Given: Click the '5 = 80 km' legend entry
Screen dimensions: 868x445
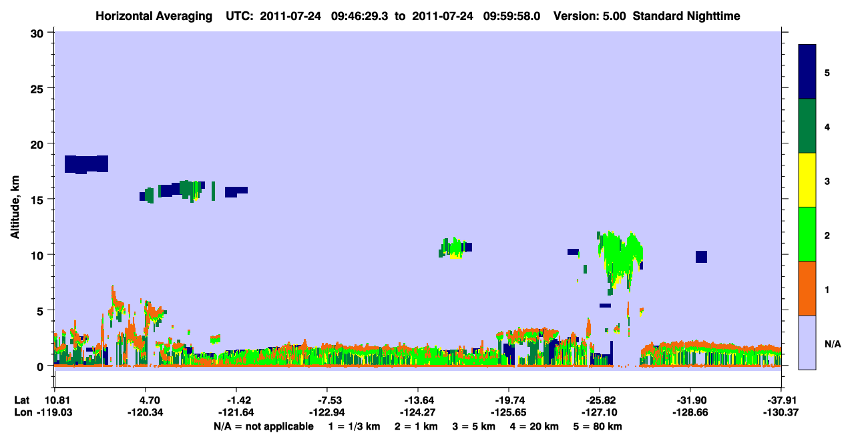Looking at the screenshot, I should tap(598, 426).
